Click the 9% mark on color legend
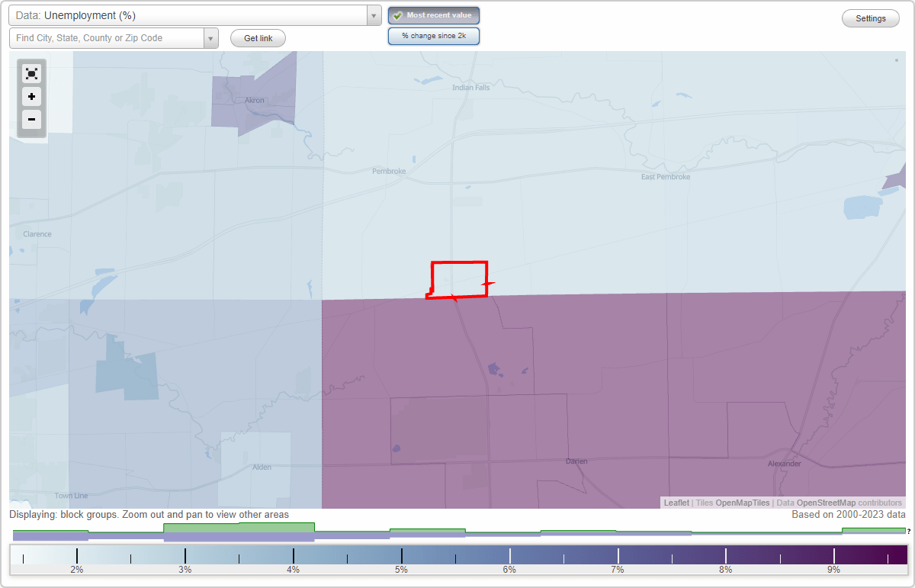The width and height of the screenshot is (915, 588). coord(833,570)
